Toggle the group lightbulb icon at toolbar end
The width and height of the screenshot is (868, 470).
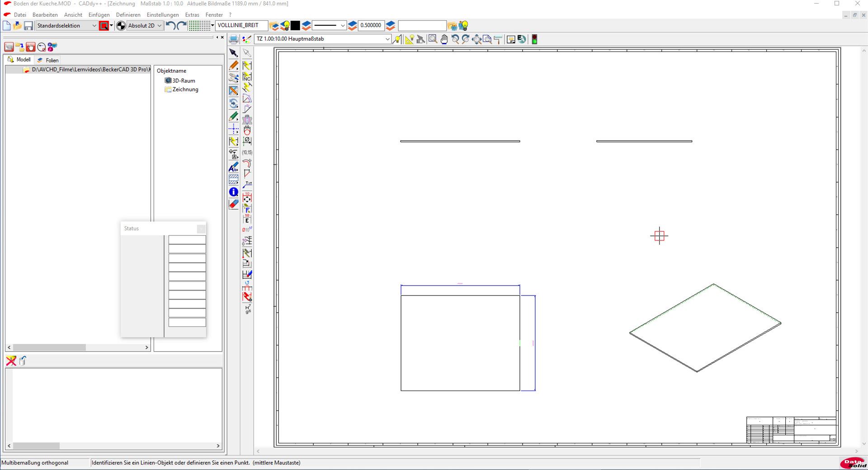point(463,26)
